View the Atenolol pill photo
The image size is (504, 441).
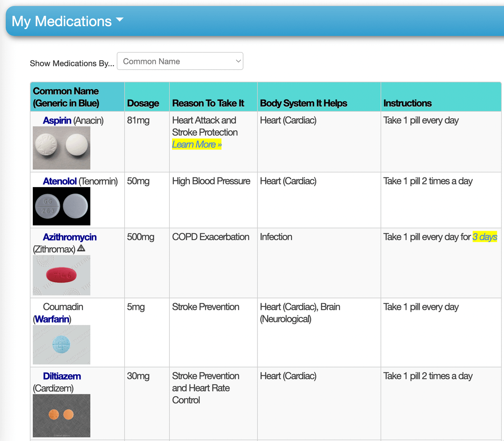pyautogui.click(x=61, y=206)
